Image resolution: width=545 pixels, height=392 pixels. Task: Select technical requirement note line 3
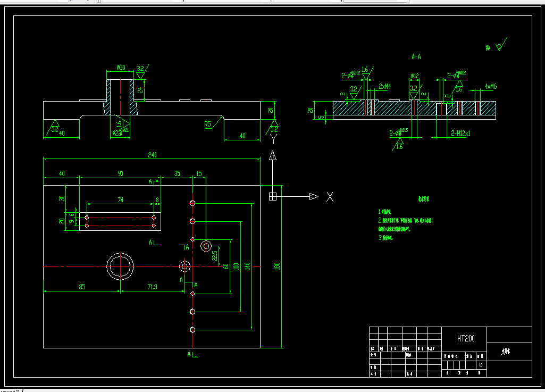click(385, 238)
